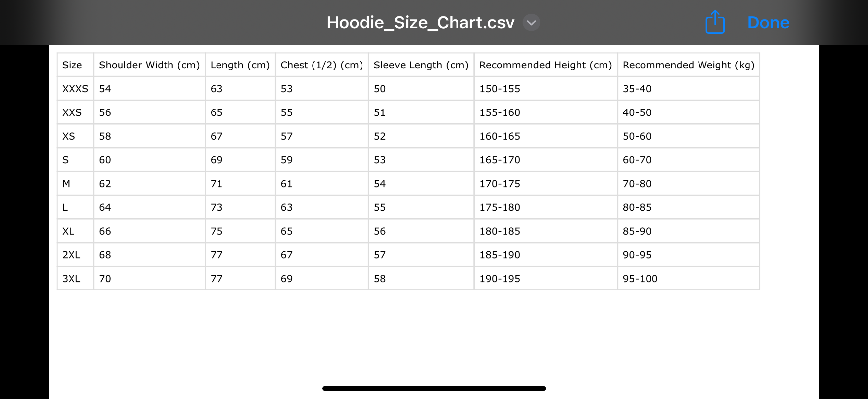Screen dimensions: 868x399
Task: Open the Hoodie_Size_Chart.csv filename chevron menu
Action: click(531, 23)
